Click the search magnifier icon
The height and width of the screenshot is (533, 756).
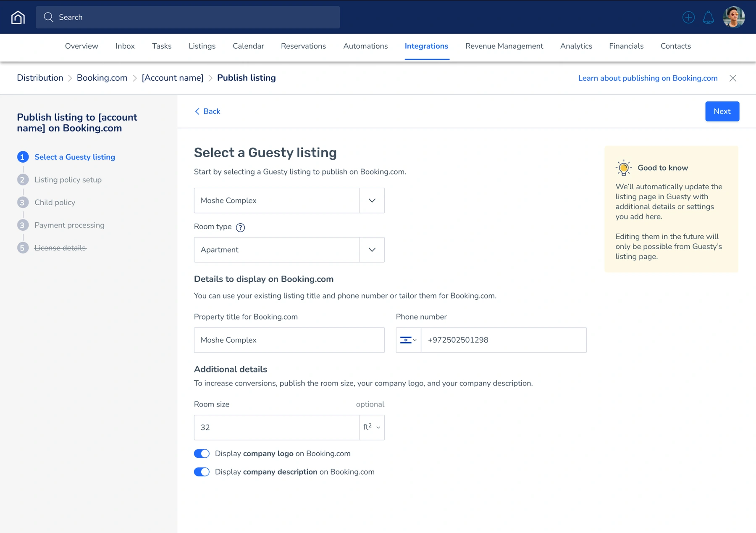pos(49,17)
